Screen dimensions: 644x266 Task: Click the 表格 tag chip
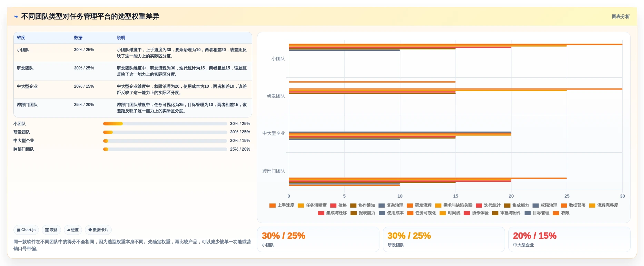pos(51,230)
